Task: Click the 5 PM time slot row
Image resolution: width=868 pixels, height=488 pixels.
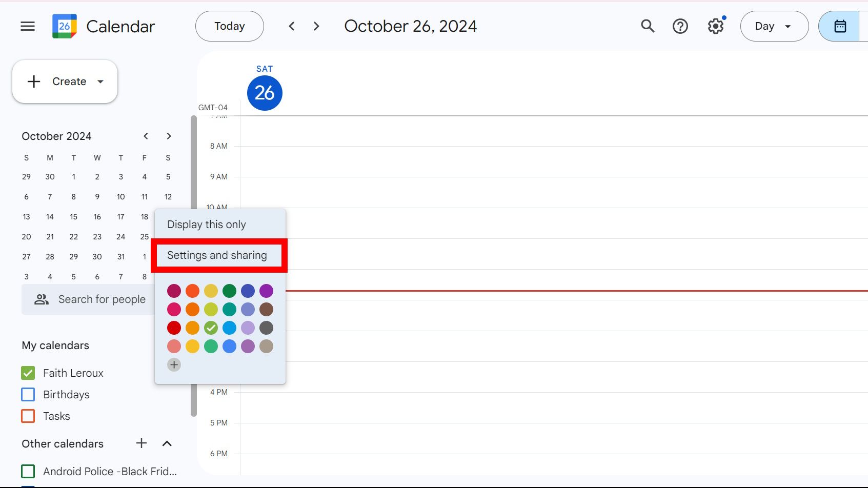Action: (554, 438)
